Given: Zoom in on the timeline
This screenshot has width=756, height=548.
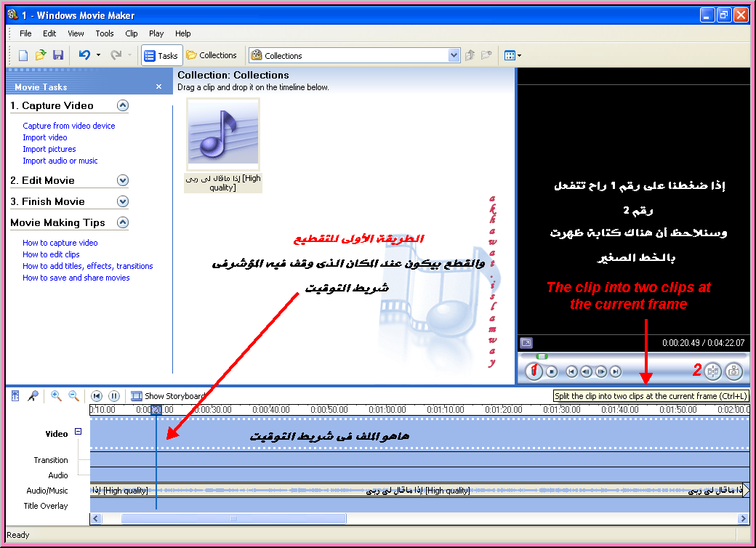Looking at the screenshot, I should point(57,396).
